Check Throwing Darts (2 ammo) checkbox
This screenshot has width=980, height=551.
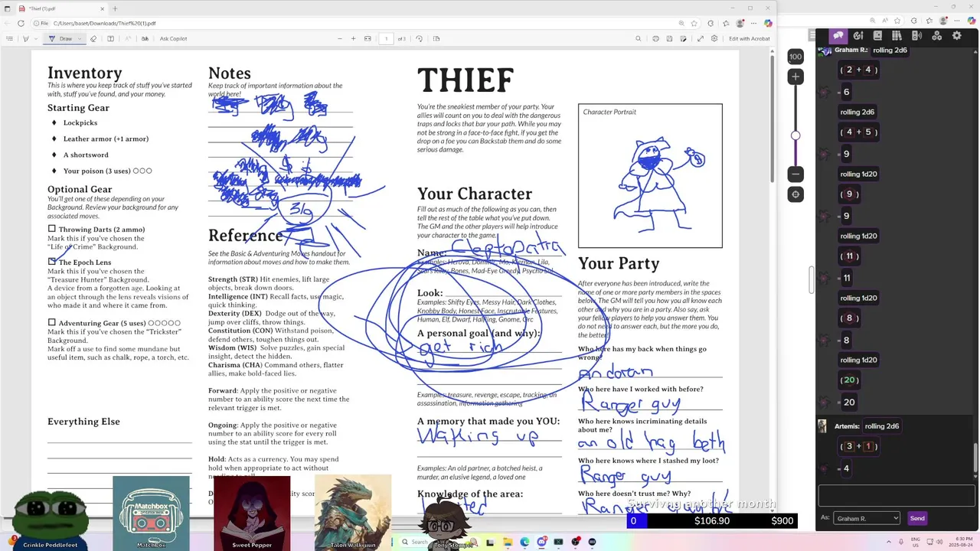coord(52,229)
